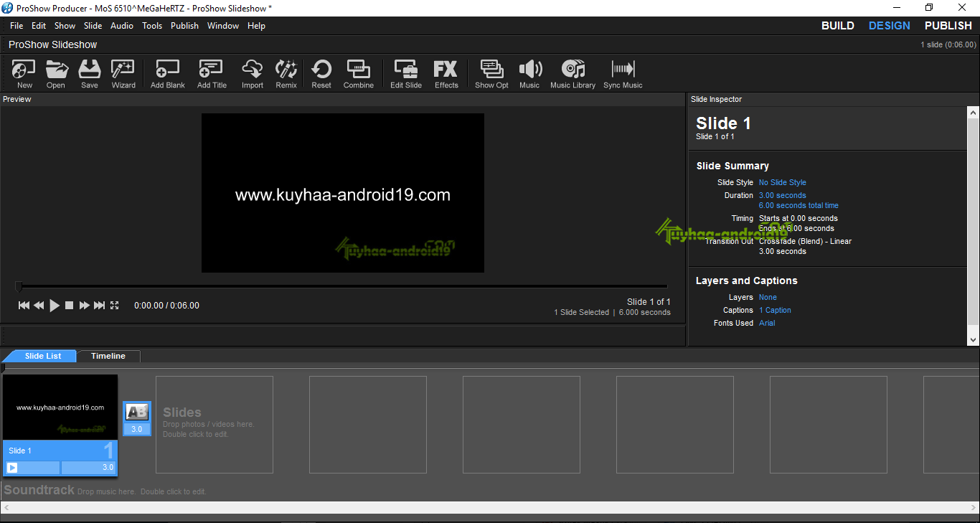This screenshot has width=980, height=523.
Task: Click the 3.00 seconds duration link
Action: (x=783, y=195)
